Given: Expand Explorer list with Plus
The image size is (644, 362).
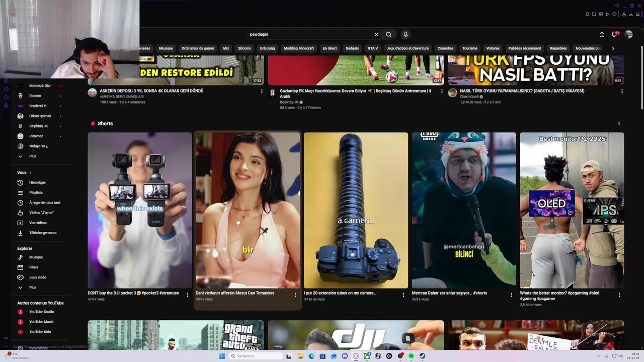Looking at the screenshot, I should (32, 288).
